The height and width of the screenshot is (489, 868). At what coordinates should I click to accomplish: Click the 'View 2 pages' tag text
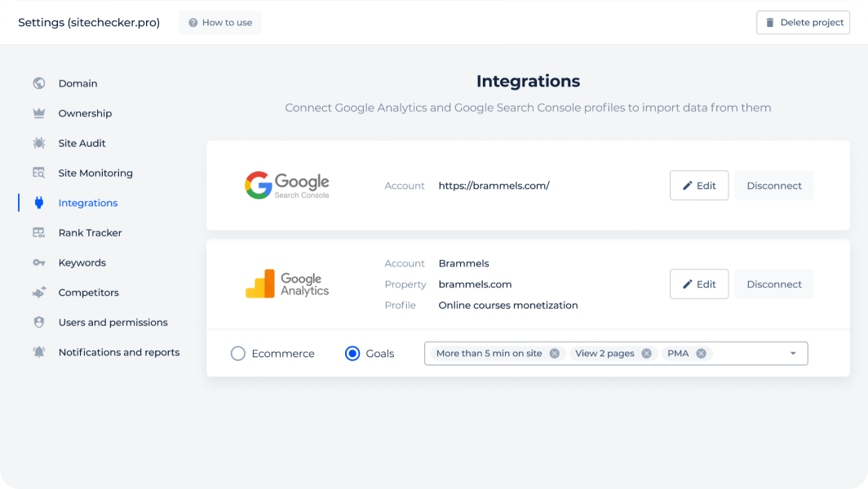point(604,354)
